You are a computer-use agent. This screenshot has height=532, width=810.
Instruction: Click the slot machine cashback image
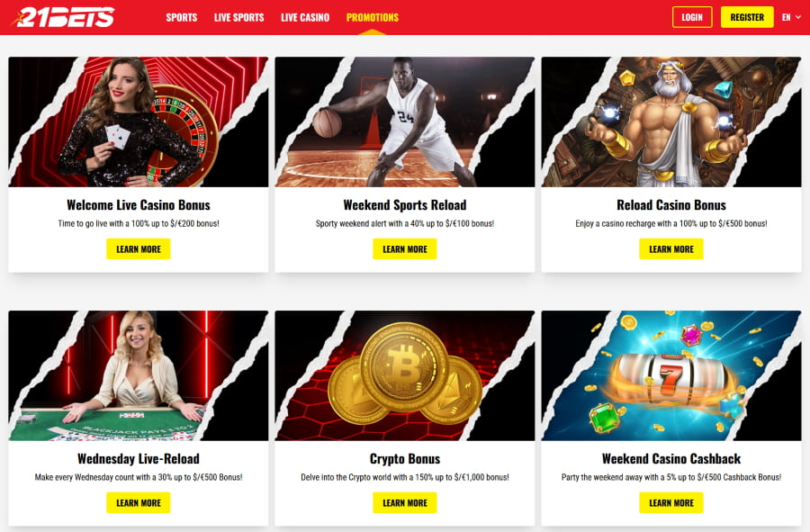pos(671,375)
